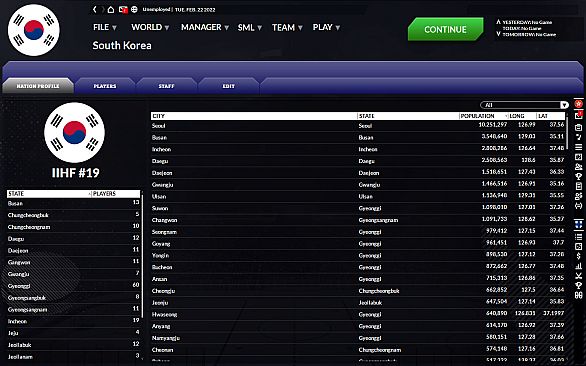Open the SML menu

[x=250, y=28]
